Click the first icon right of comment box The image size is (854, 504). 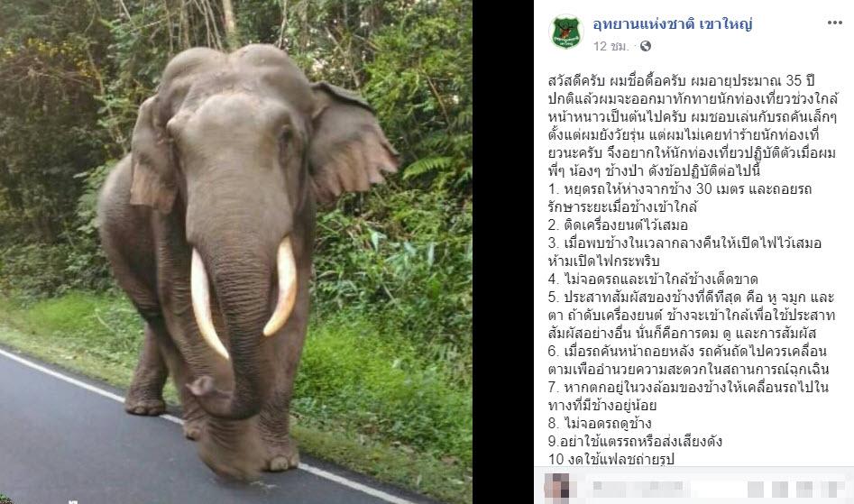click(756, 489)
